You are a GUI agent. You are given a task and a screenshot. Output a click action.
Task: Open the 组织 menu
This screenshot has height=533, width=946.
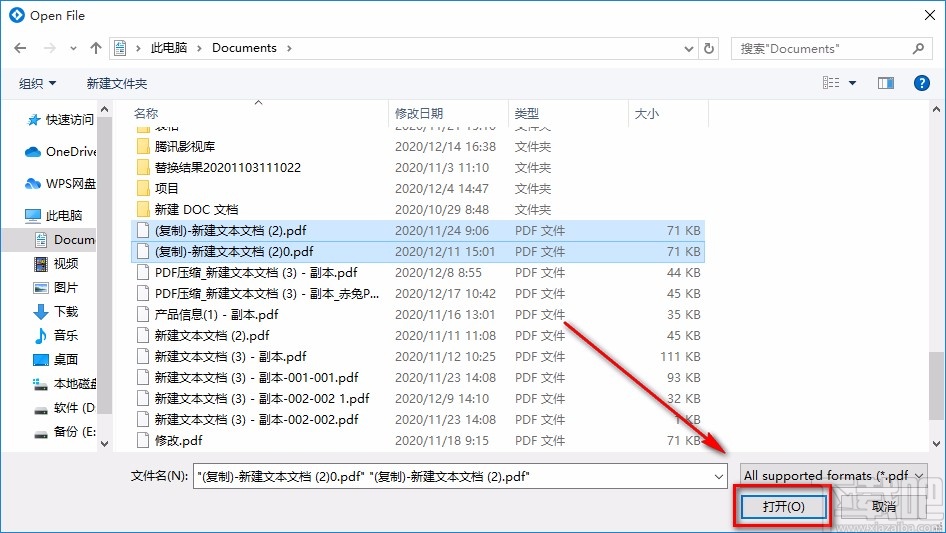(x=37, y=83)
